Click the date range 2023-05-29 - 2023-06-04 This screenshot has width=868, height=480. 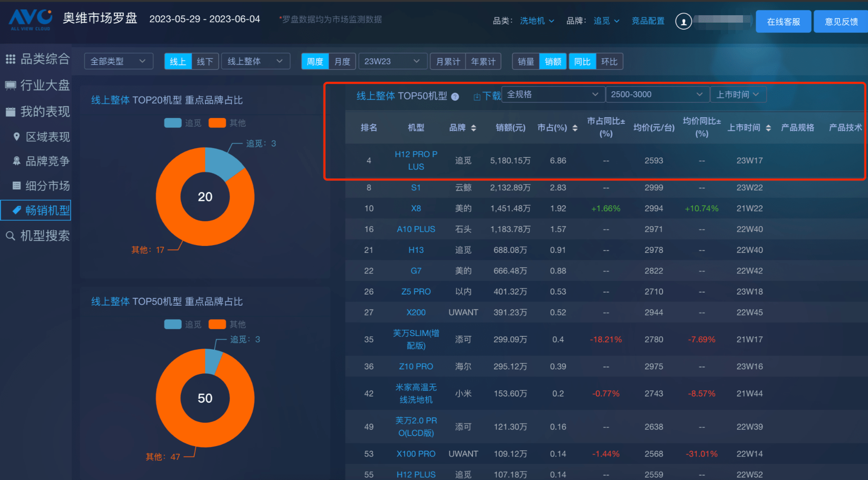click(204, 19)
